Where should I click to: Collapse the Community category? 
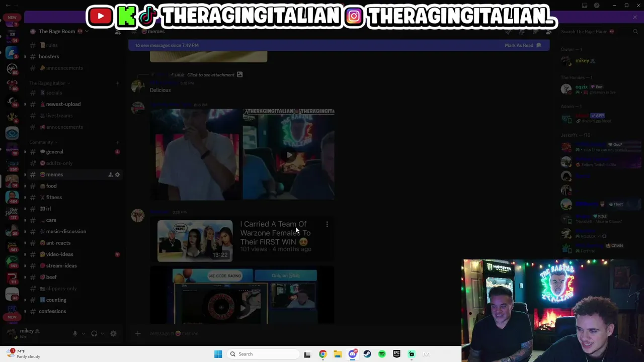point(43,142)
